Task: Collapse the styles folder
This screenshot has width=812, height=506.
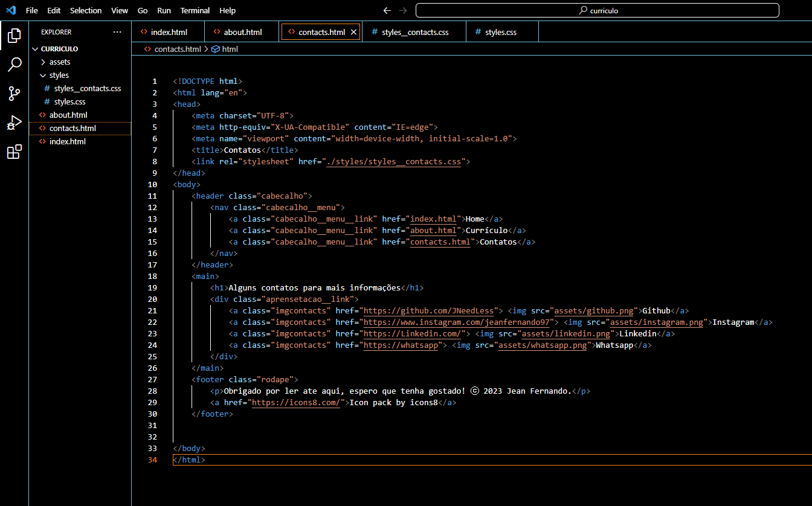Action: pyautogui.click(x=43, y=75)
